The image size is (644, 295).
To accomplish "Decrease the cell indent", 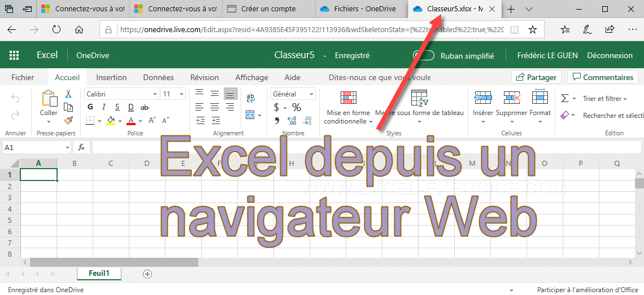I will [201, 121].
